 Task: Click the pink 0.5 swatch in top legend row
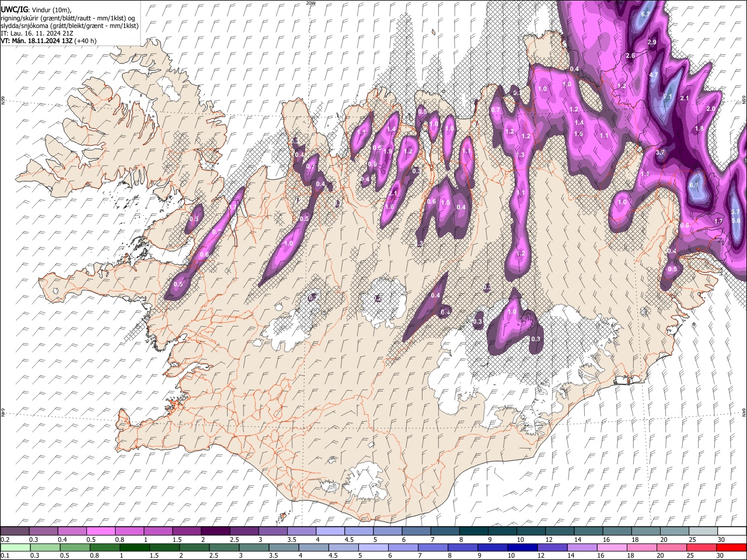[100, 531]
